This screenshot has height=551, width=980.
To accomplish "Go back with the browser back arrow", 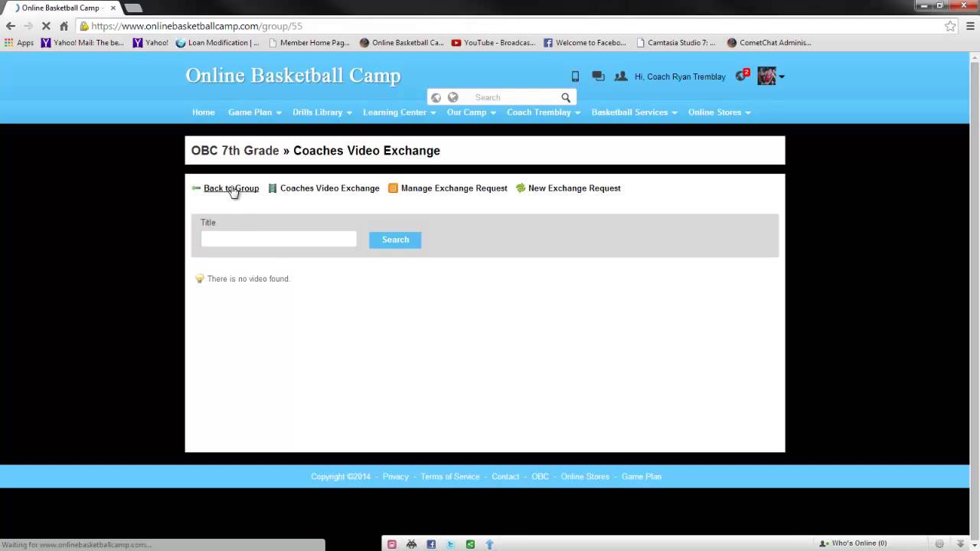I will [x=11, y=26].
